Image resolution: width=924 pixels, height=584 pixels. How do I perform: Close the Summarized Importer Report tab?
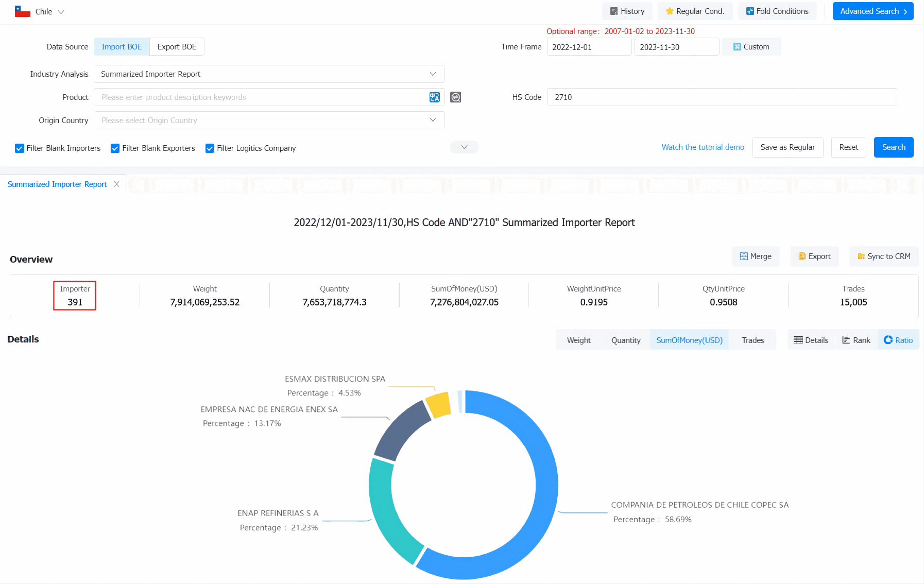[x=117, y=184]
